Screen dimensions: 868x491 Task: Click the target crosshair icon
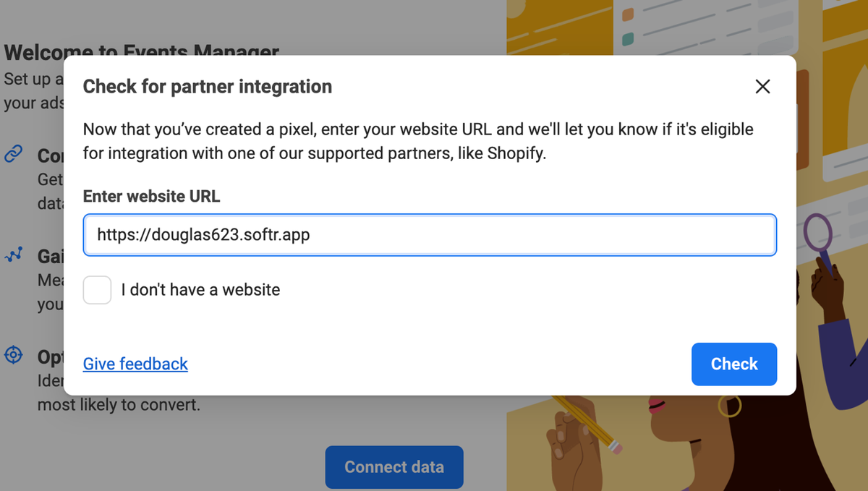(x=14, y=355)
